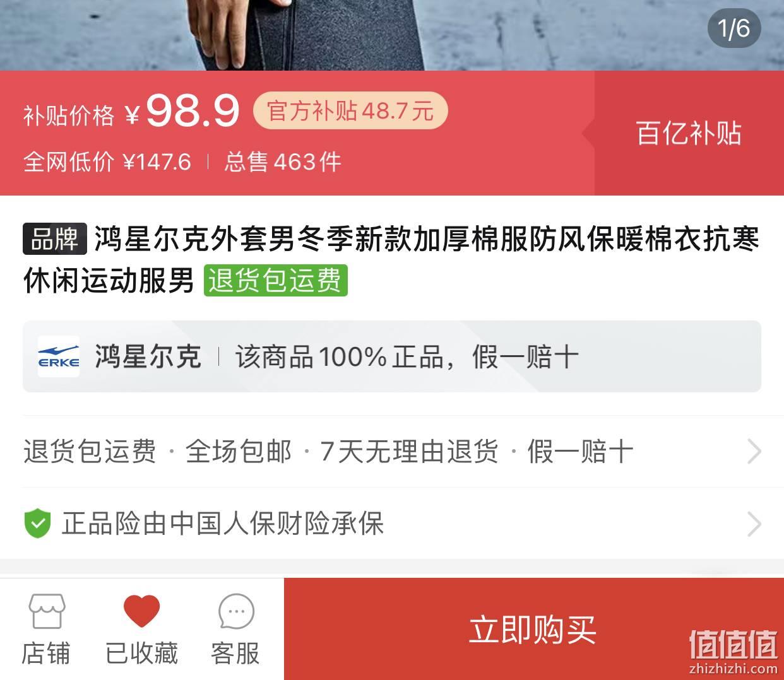Expand the 正品险 insurance row chevron
This screenshot has width=784, height=680.
[754, 524]
